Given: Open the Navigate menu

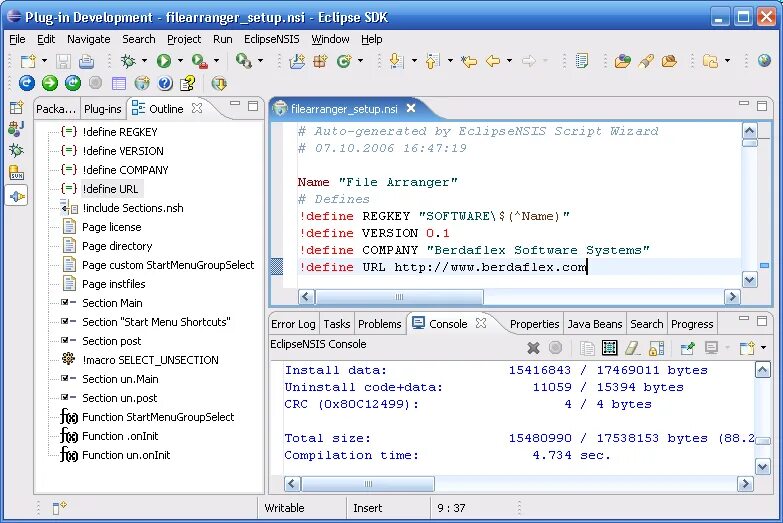Looking at the screenshot, I should pos(88,39).
